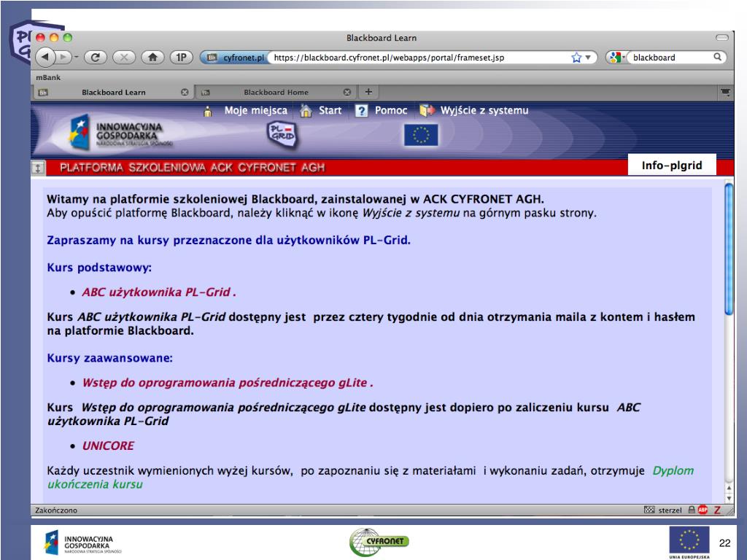Click the scrollbar down arrow
This screenshot has height=560, width=747.
coord(729,498)
